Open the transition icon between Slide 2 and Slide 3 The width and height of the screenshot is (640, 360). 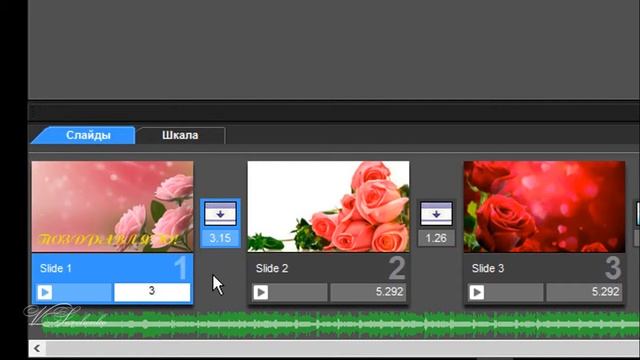[436, 213]
